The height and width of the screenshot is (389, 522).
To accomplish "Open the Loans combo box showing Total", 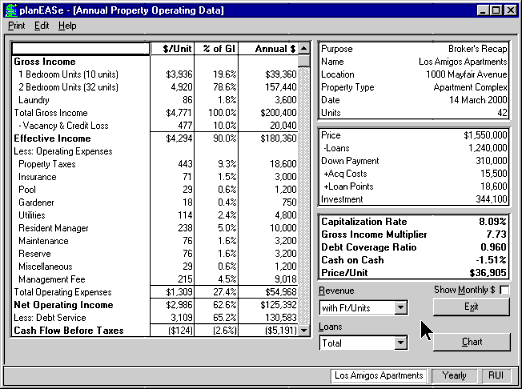I will point(363,343).
